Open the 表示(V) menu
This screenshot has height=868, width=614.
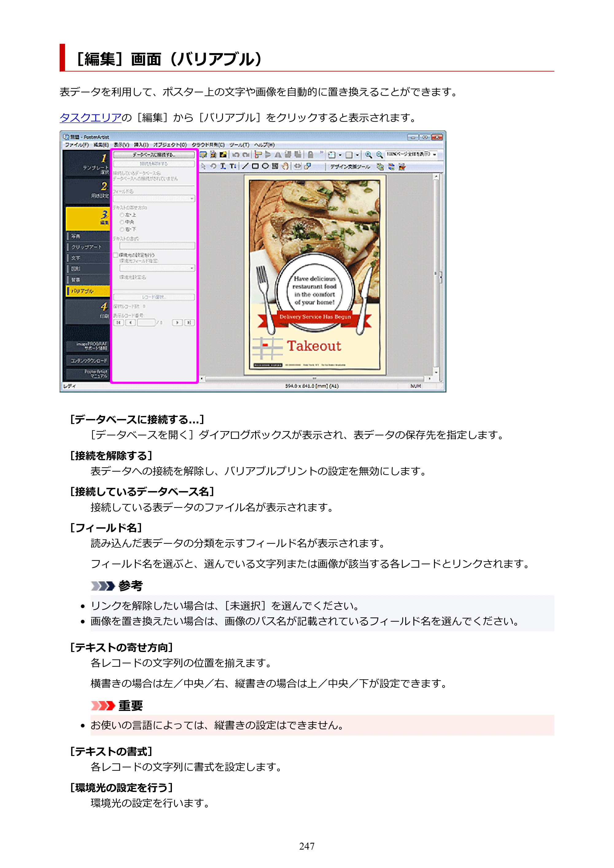122,145
